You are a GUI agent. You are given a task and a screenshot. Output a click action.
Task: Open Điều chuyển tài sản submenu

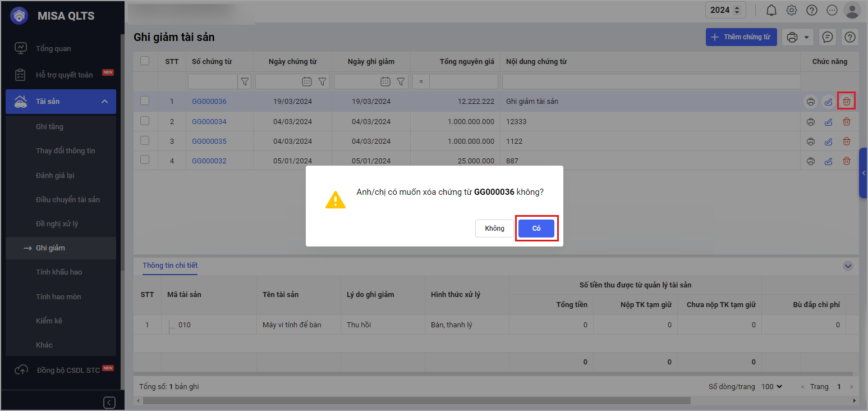click(x=68, y=200)
